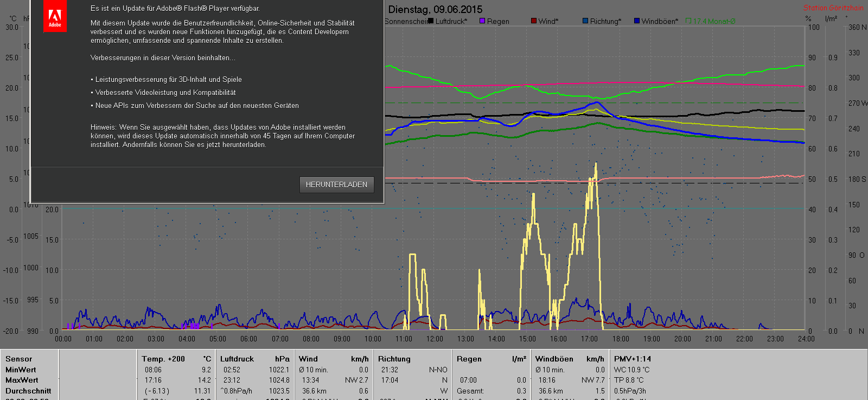Click the 'MinWert' row label
Image resolution: width=868 pixels, height=400 pixels.
point(21,370)
